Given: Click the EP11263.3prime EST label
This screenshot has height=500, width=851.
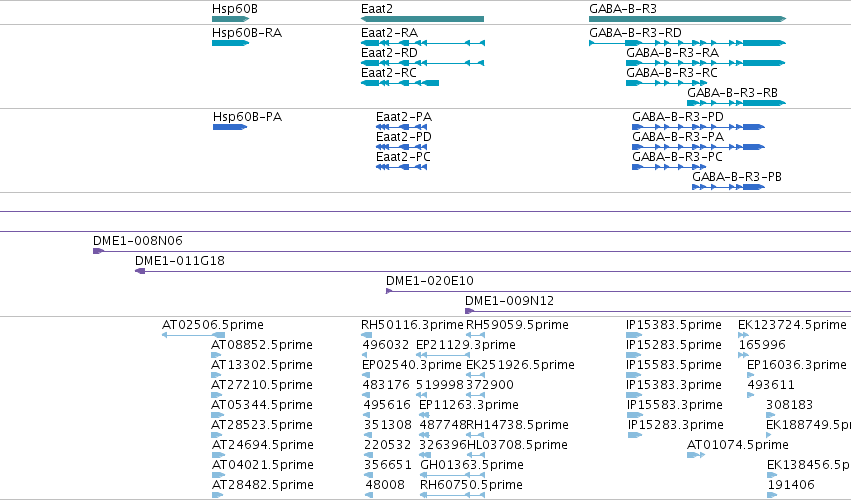Looking at the screenshot, I should [x=469, y=405].
